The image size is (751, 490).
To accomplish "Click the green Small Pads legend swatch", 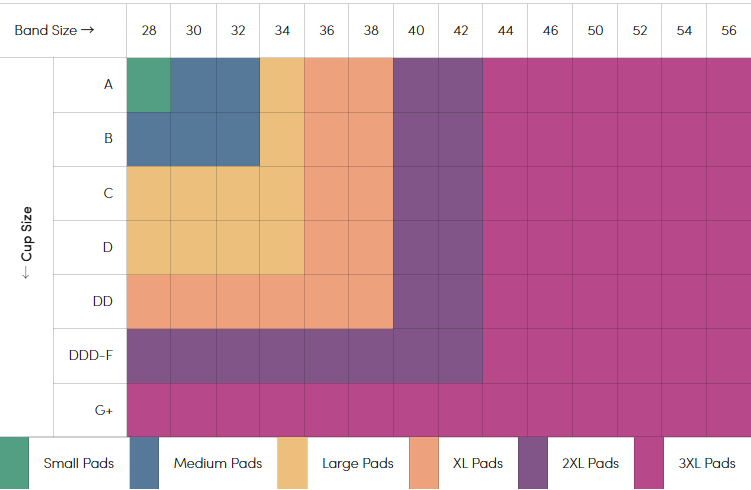I will pyautogui.click(x=14, y=463).
